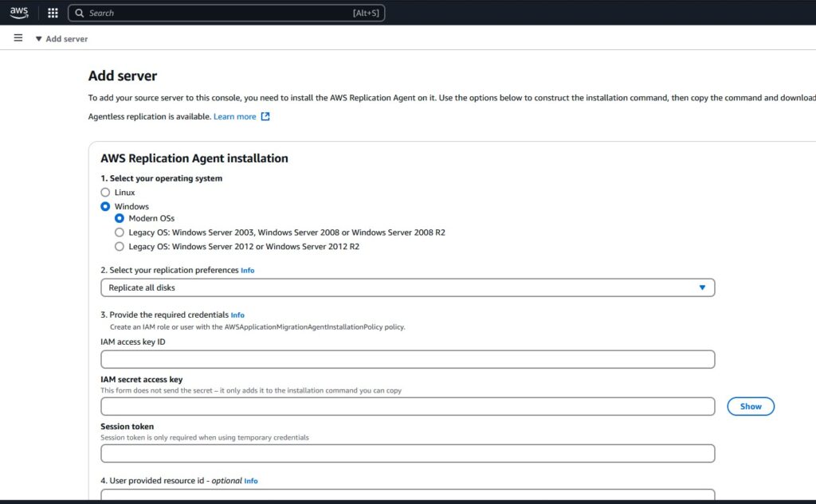Open the AWS services grid menu
816x504 pixels.
tap(53, 13)
